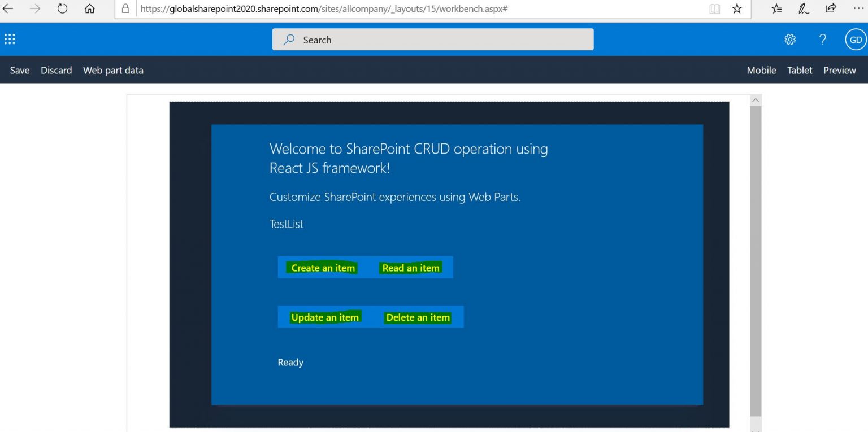Click the Create an item button
The image size is (868, 432).
tap(323, 268)
